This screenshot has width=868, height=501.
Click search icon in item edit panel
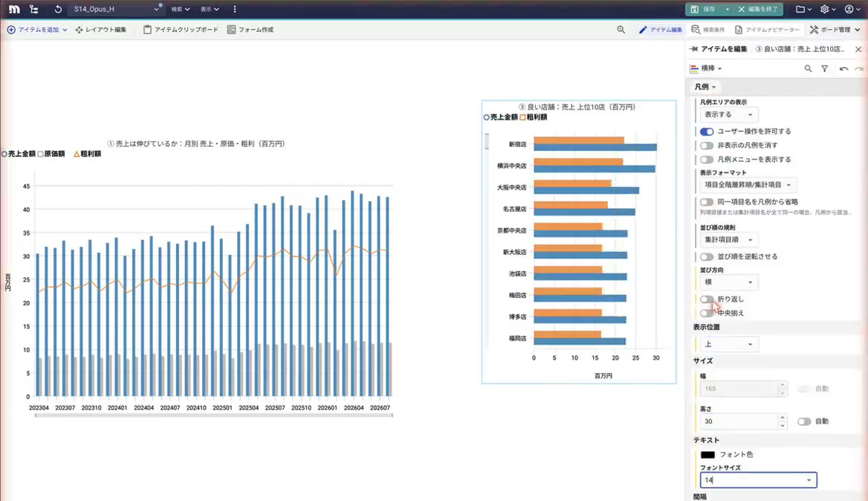[x=808, y=68]
